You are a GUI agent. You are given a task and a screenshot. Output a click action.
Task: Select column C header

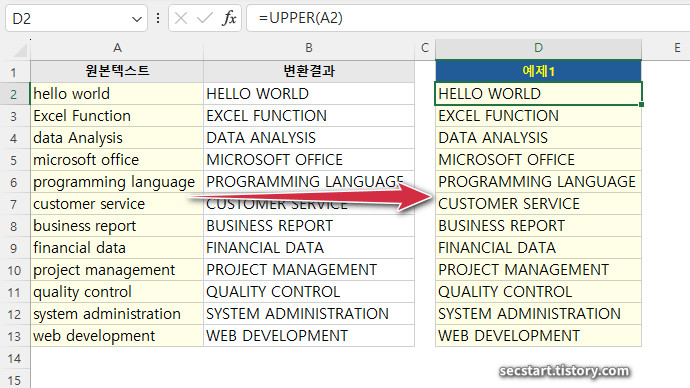pyautogui.click(x=425, y=48)
